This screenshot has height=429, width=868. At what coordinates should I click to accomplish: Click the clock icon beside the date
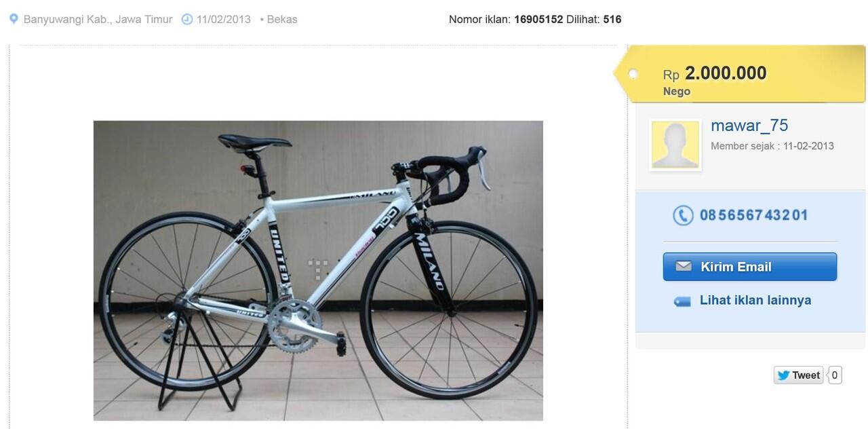click(187, 19)
